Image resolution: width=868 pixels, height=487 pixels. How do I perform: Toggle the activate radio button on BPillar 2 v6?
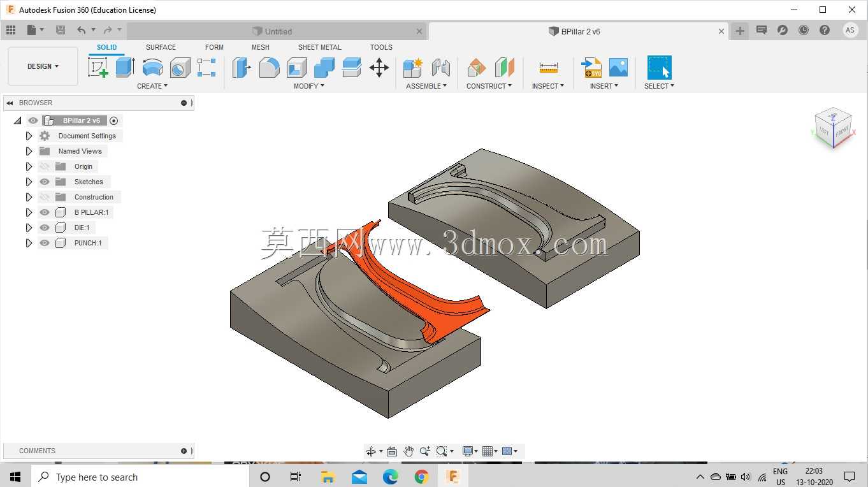(x=114, y=120)
